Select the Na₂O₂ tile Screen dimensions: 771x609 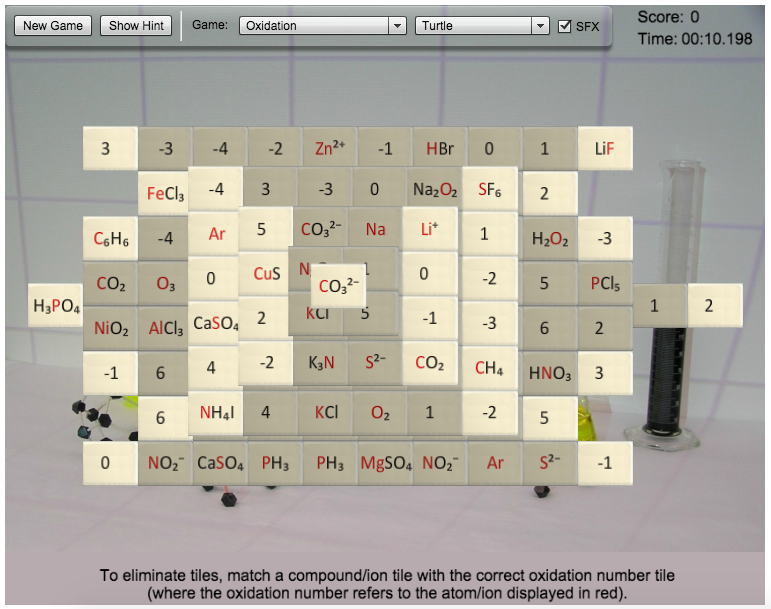point(434,189)
